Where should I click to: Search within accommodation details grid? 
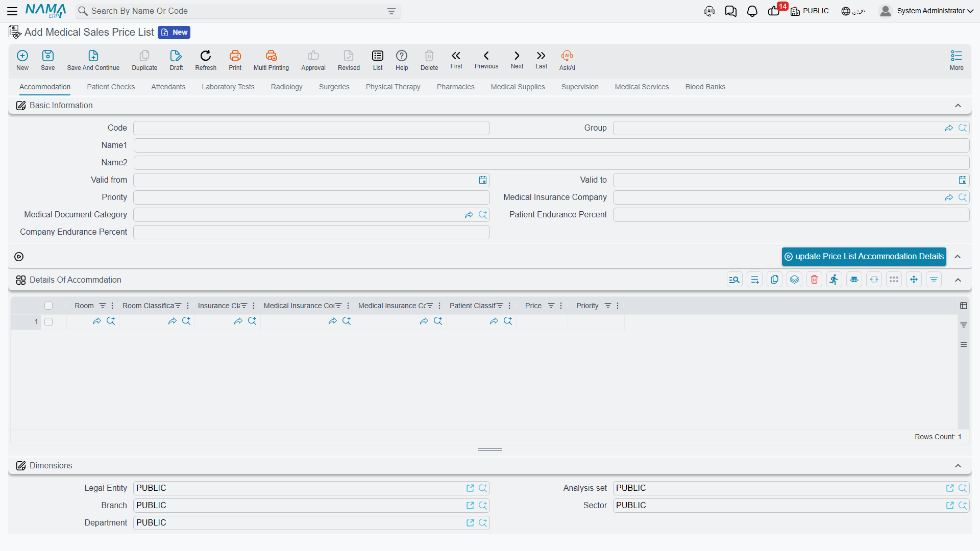(734, 280)
